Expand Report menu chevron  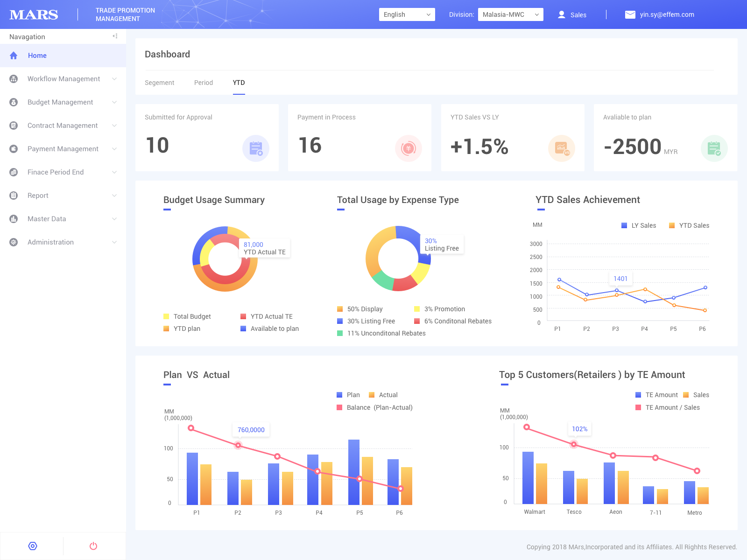click(114, 196)
